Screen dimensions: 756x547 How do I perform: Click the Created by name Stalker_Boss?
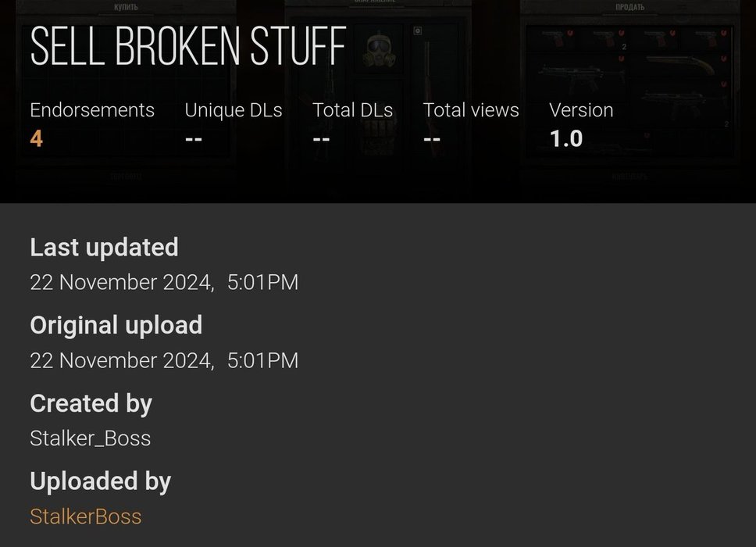tap(90, 438)
